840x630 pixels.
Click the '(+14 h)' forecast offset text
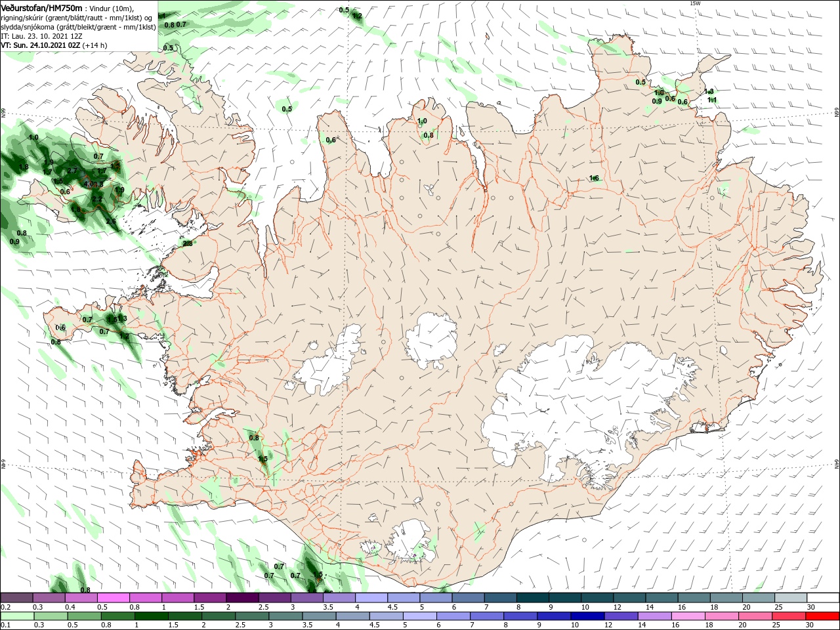(x=95, y=45)
